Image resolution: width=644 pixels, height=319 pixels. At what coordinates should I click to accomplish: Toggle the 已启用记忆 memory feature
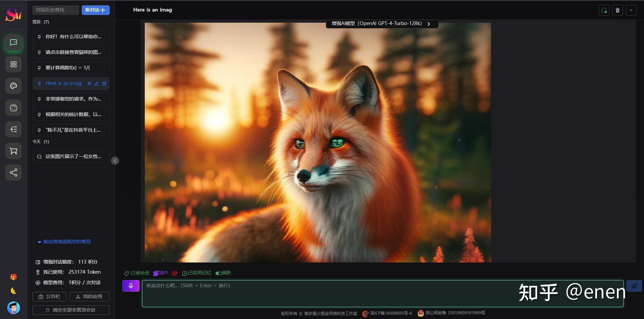[197, 273]
